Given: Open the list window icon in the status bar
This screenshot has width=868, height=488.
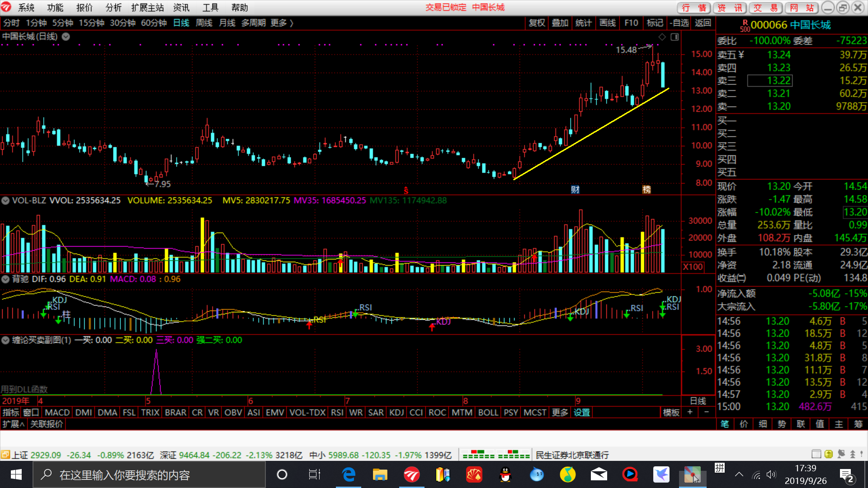Looking at the screenshot, I should [816, 454].
